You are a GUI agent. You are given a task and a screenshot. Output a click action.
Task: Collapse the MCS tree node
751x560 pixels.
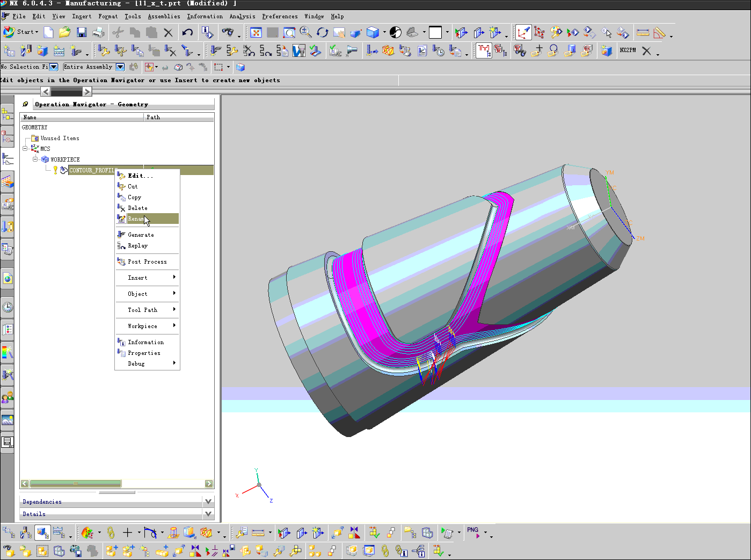pyautogui.click(x=25, y=149)
